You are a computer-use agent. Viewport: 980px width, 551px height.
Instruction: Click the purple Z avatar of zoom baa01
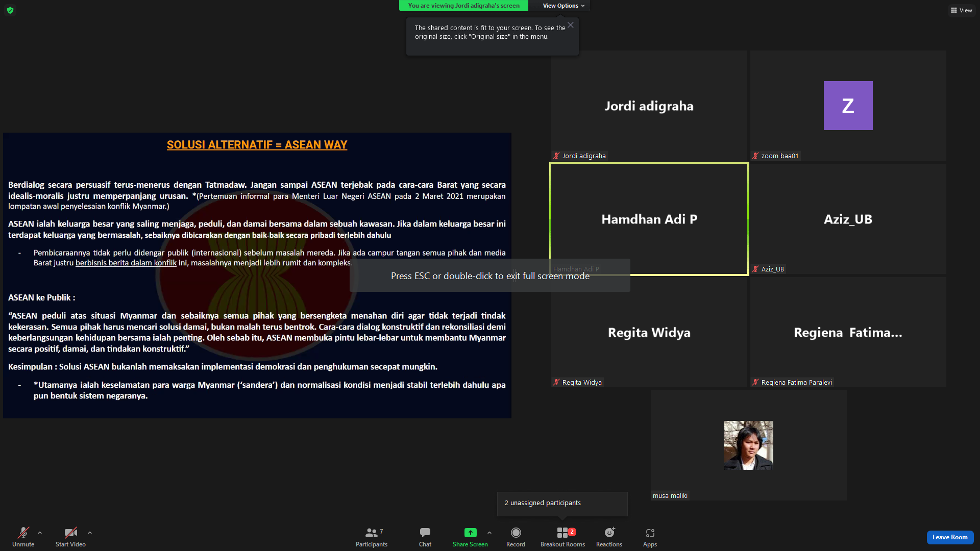848,106
